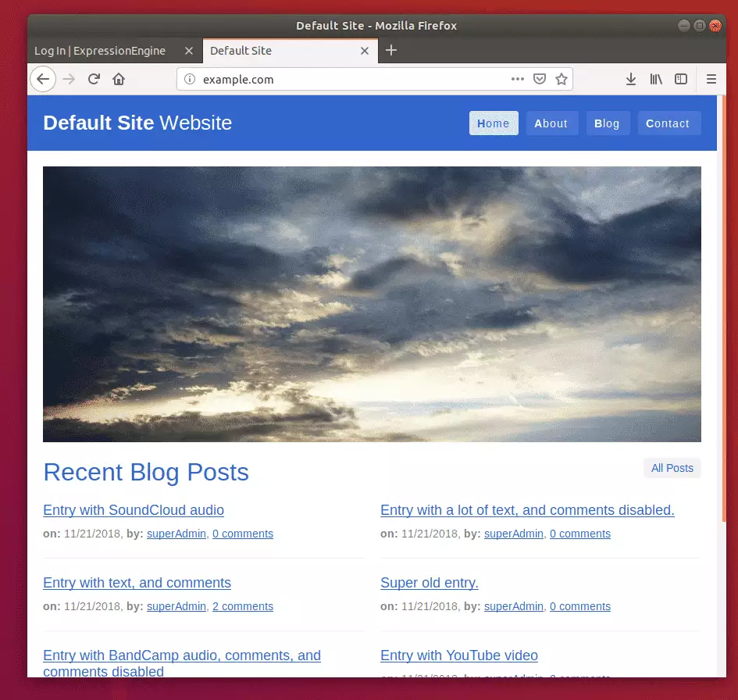Open 2 comments link

click(243, 606)
